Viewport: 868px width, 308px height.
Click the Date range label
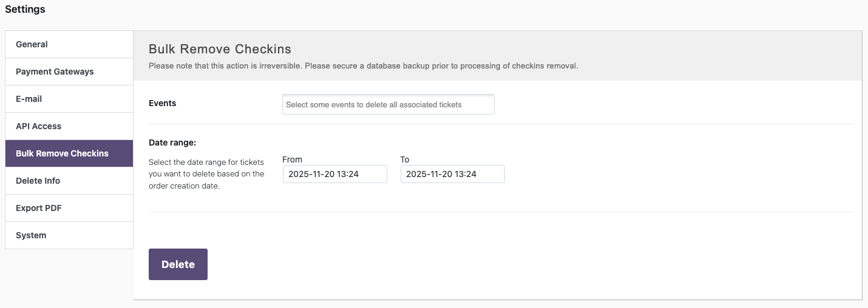click(x=172, y=143)
